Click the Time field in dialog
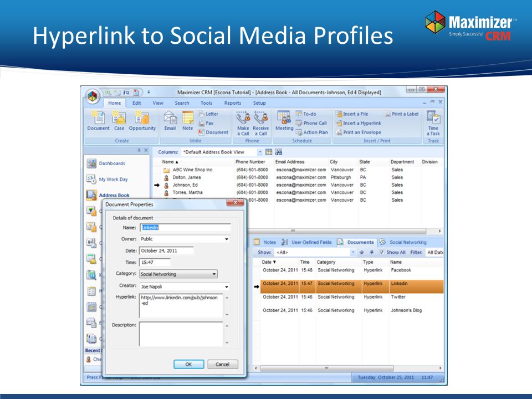This screenshot has height=399, width=532. (155, 262)
